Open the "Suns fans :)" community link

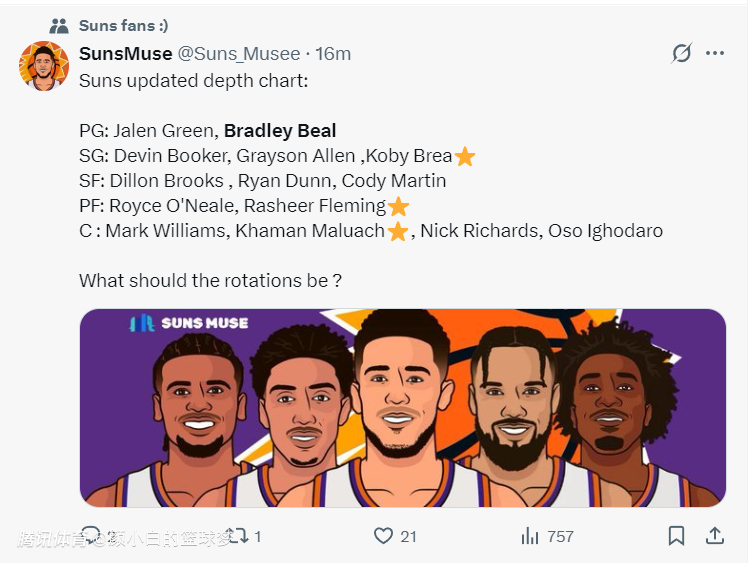[123, 26]
